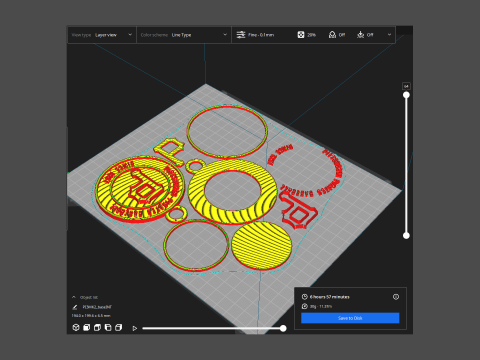Select the 3D perspective view icon
Image resolution: width=480 pixels, height=360 pixels.
click(x=76, y=328)
